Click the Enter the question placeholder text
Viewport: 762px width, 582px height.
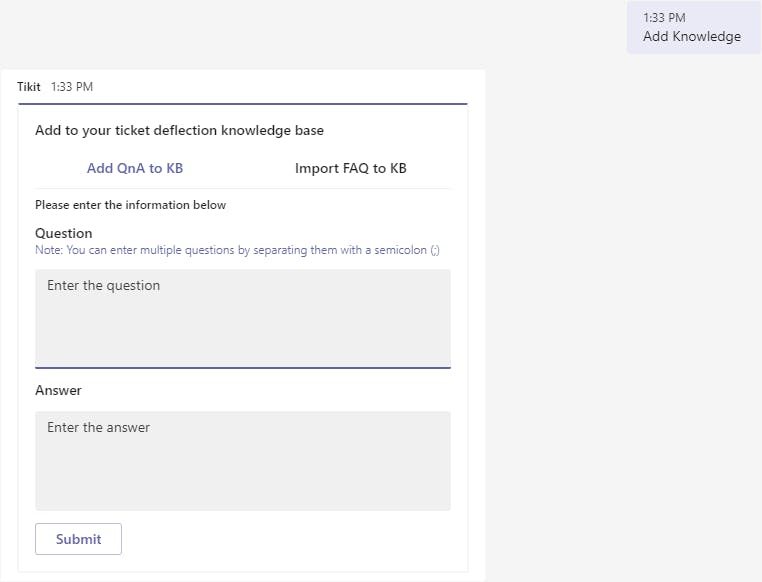click(103, 286)
